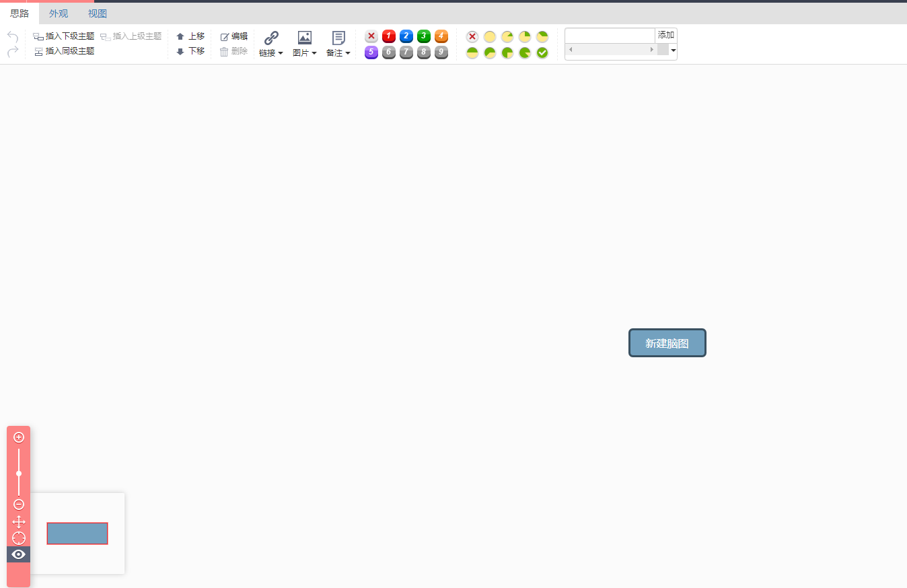
Task: Click the redo arrow icon
Action: (x=12, y=51)
